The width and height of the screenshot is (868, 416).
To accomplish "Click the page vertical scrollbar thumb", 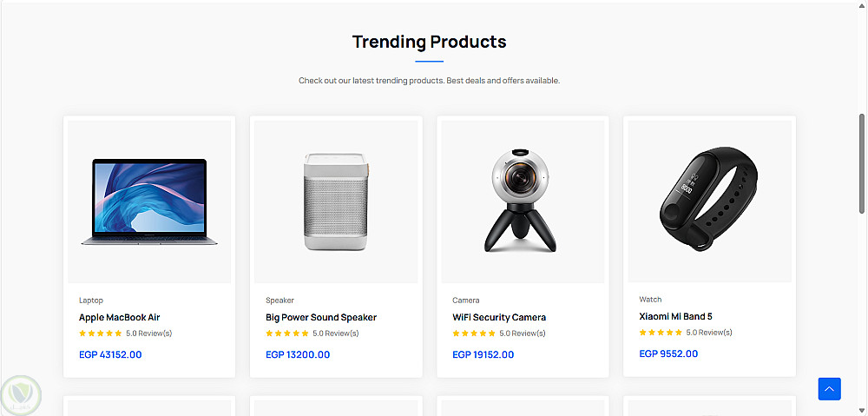I will [862, 163].
